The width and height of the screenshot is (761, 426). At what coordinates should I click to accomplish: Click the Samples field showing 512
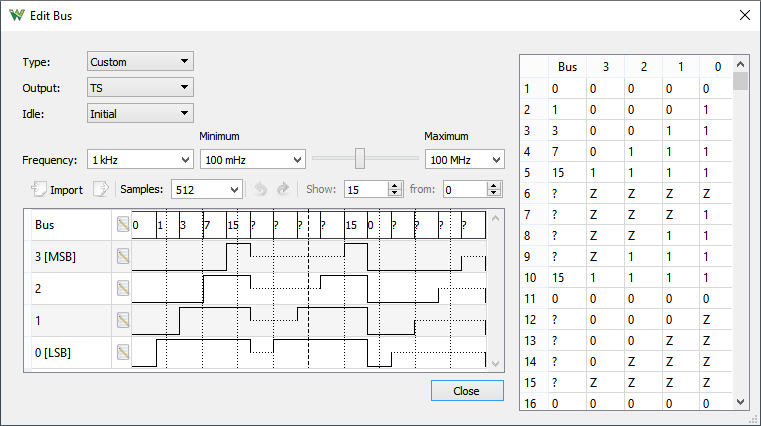tap(206, 189)
